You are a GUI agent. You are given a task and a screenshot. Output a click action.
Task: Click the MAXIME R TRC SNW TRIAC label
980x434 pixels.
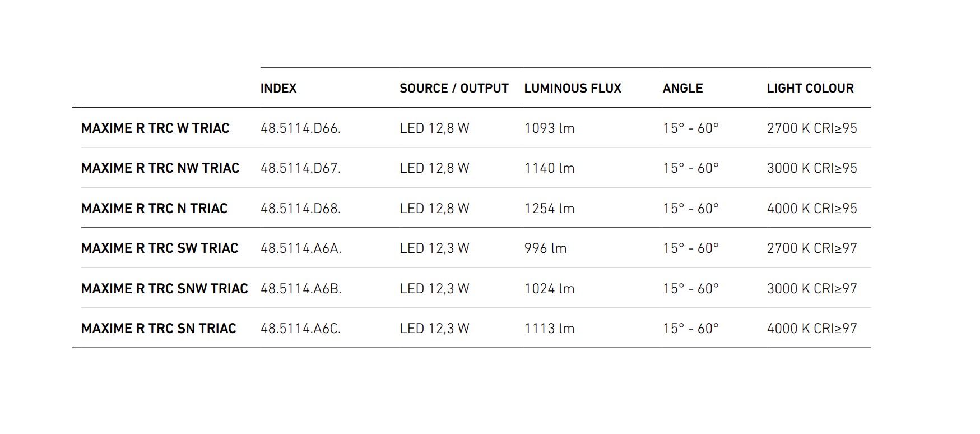pos(164,289)
